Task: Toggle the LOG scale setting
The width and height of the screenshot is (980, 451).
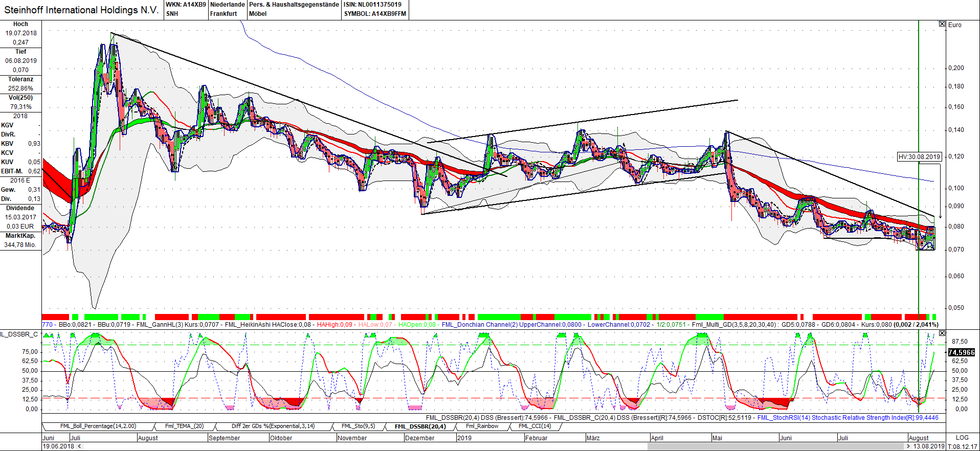Action: (962, 438)
